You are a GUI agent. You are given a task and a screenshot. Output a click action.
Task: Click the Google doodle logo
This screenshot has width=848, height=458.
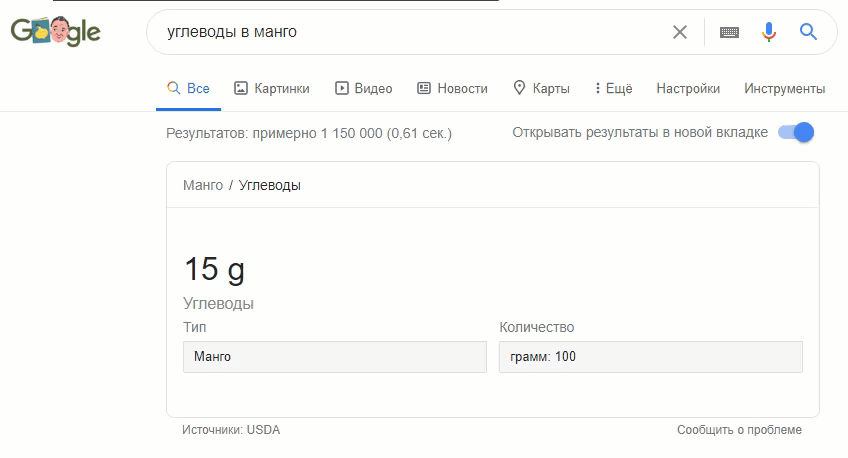tap(56, 32)
